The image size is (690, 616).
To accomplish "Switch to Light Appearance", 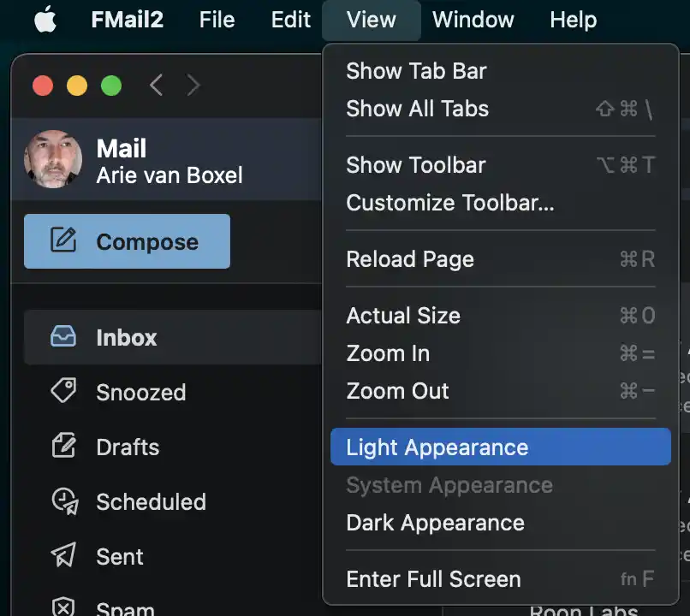I will [x=500, y=447].
